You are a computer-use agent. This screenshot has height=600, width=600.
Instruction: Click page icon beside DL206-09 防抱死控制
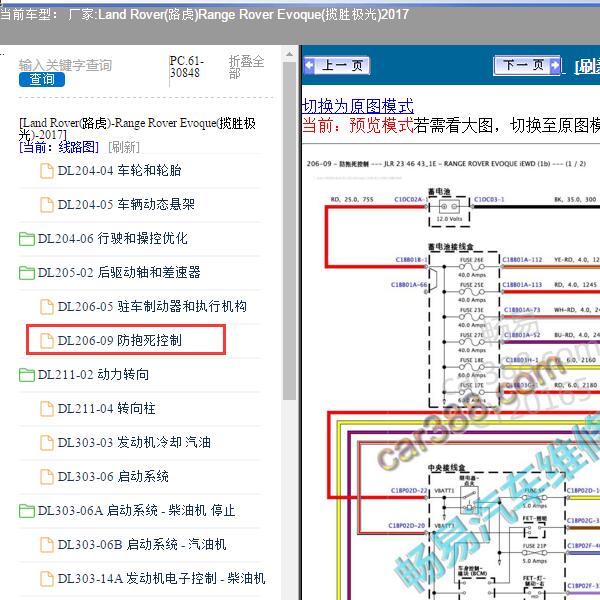(x=47, y=341)
